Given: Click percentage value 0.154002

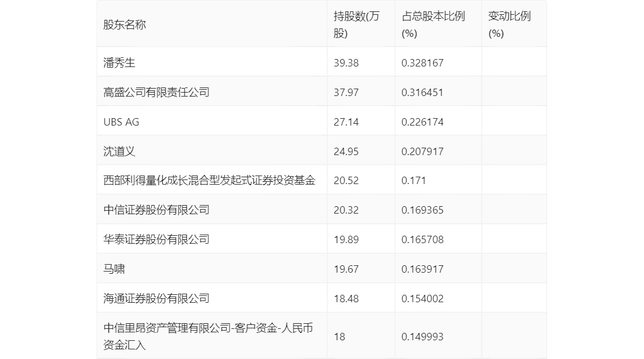Looking at the screenshot, I should 423,299.
